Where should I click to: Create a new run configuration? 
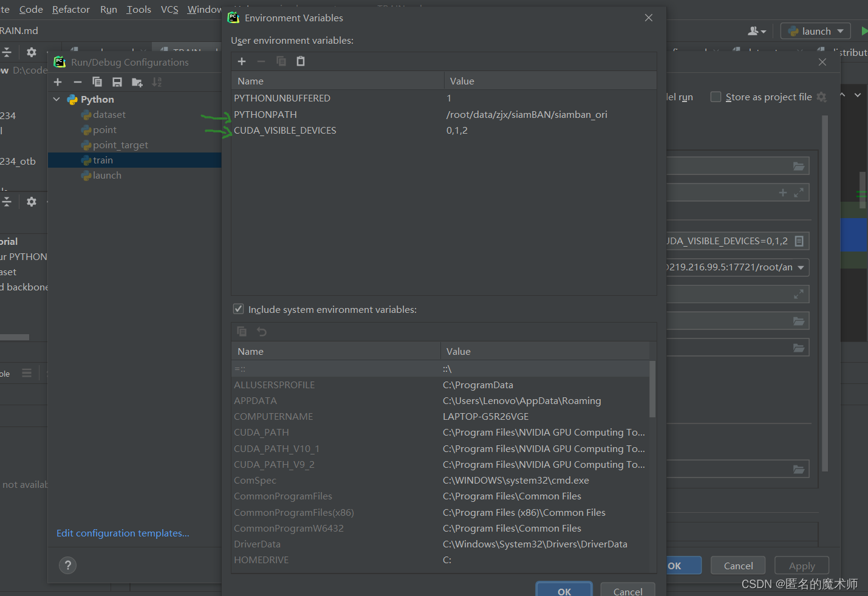coord(58,81)
